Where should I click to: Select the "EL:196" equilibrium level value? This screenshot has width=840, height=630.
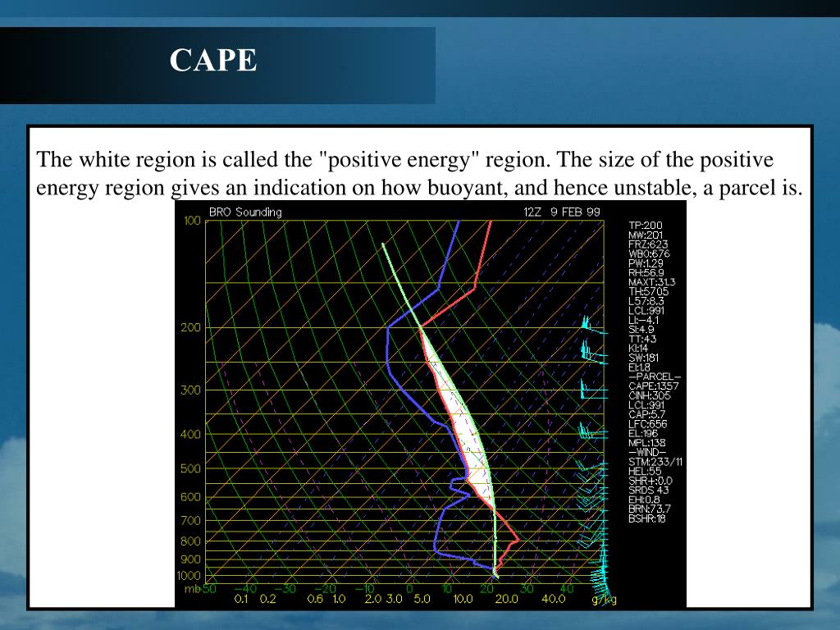click(643, 433)
